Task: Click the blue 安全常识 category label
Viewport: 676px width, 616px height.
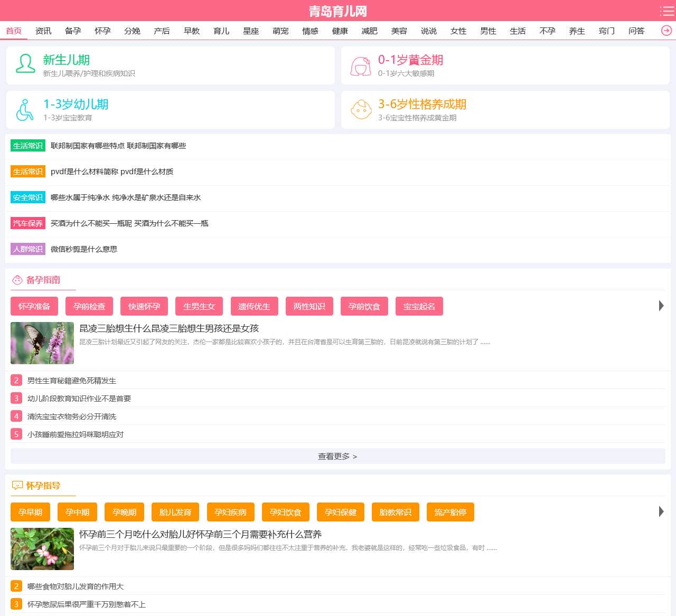Action: tap(28, 197)
